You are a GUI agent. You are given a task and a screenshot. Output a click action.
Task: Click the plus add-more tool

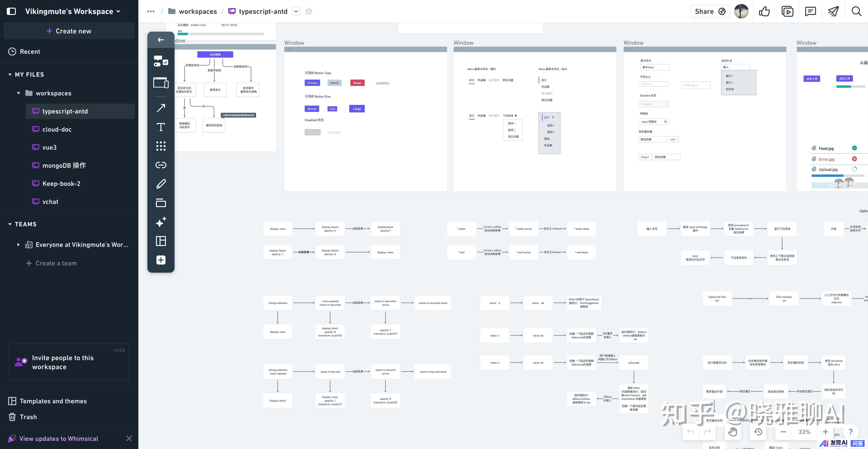click(161, 260)
